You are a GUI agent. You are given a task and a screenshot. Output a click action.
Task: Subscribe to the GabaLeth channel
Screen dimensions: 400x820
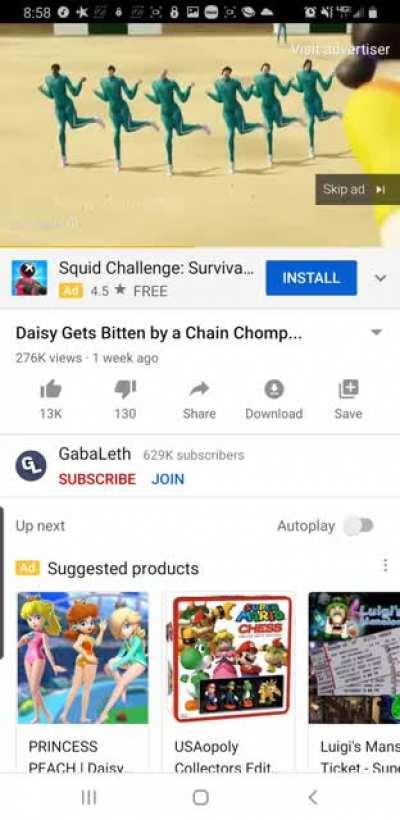(x=97, y=479)
